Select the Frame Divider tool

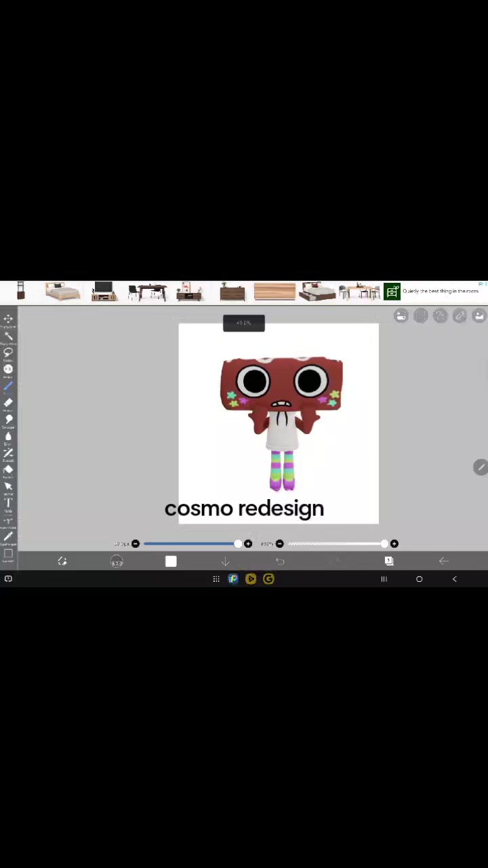tap(8, 519)
